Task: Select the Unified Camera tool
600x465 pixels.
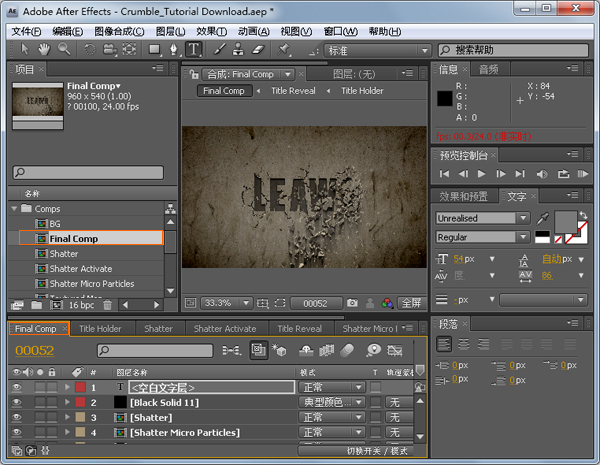Action: (110, 49)
